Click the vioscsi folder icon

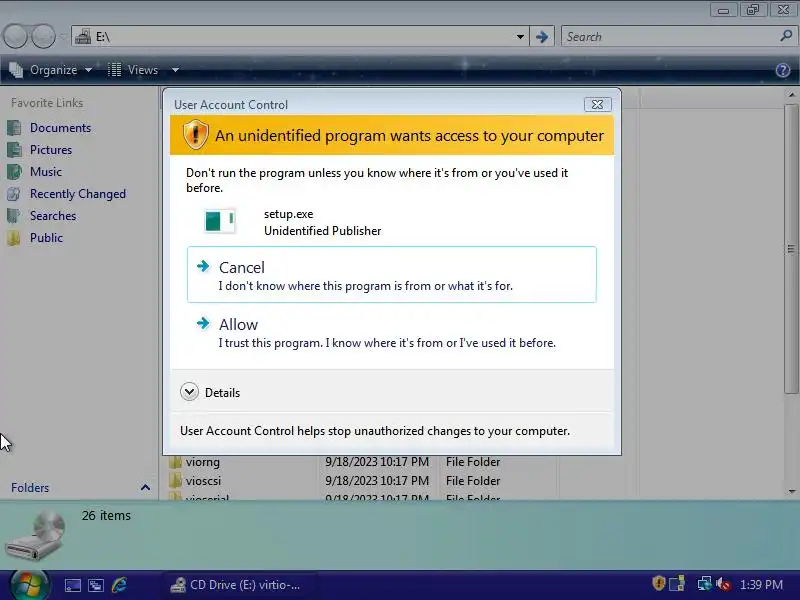pos(175,481)
